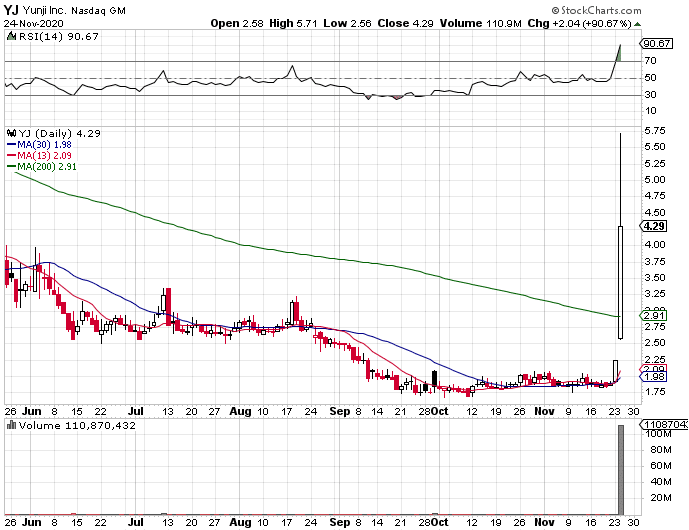Click the Yunji Inc. company name
689x530 pixels.
tap(44, 10)
